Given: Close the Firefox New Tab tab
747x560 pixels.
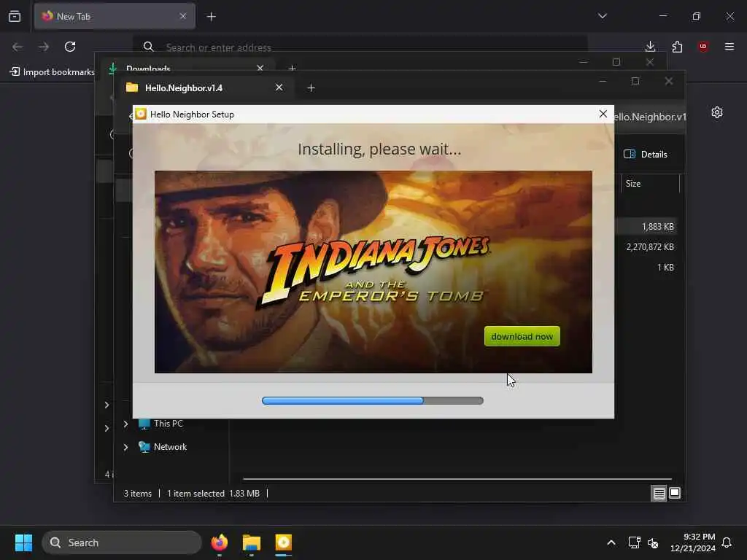Looking at the screenshot, I should 183,16.
